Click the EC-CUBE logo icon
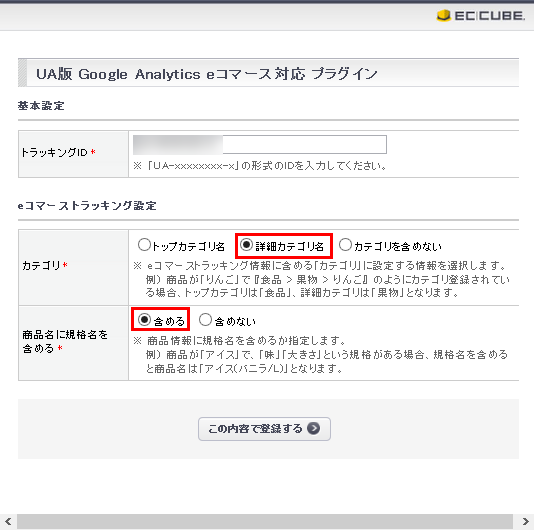Screen dimensions: 534x530 click(443, 16)
